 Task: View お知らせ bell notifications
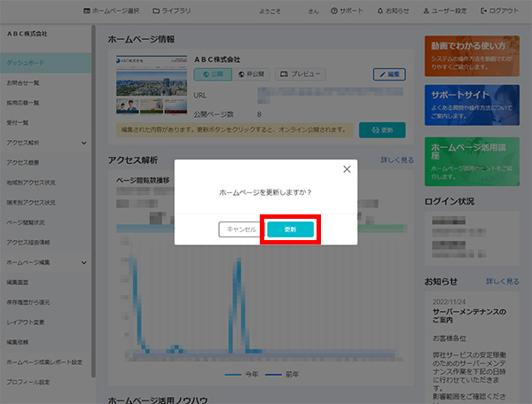(x=393, y=11)
